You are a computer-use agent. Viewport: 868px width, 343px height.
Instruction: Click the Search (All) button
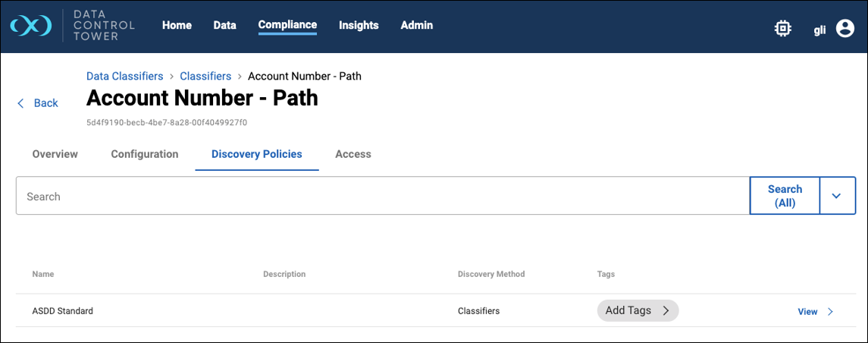[x=785, y=196]
